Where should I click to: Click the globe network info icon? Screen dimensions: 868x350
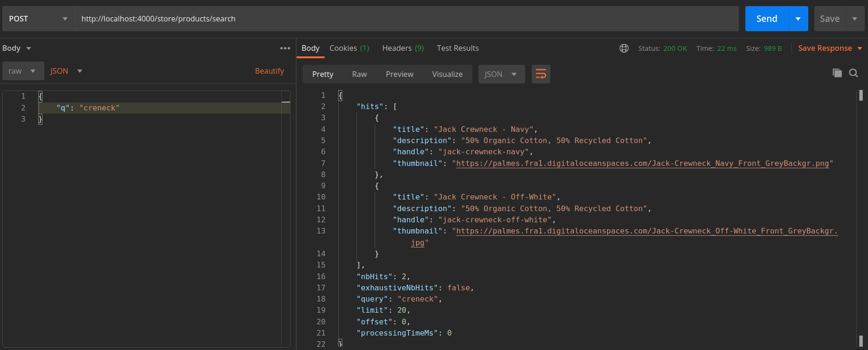pyautogui.click(x=624, y=48)
